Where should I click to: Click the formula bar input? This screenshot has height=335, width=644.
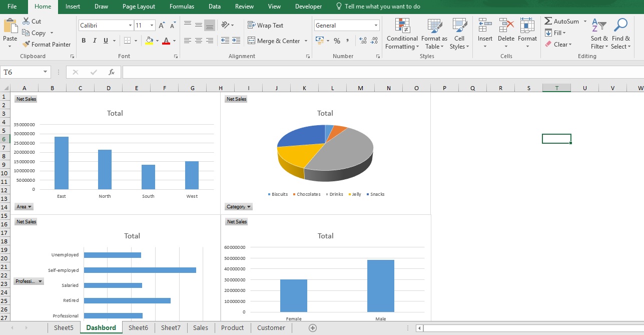(x=383, y=72)
